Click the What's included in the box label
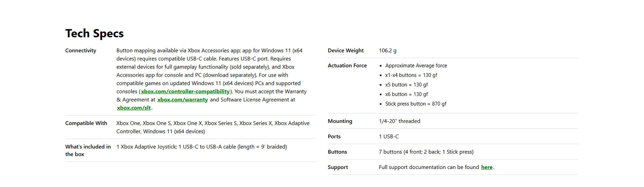This screenshot has height=187, width=644. click(x=88, y=150)
